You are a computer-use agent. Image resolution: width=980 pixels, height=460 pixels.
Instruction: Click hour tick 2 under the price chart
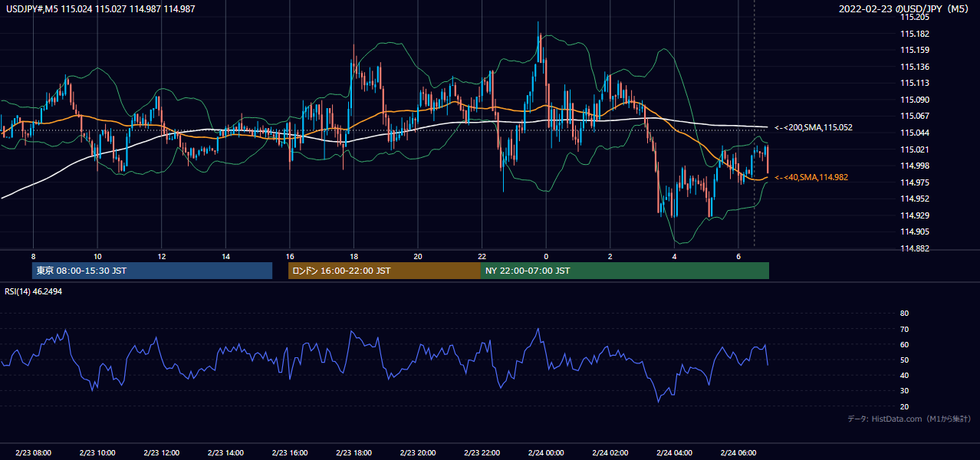pos(610,256)
